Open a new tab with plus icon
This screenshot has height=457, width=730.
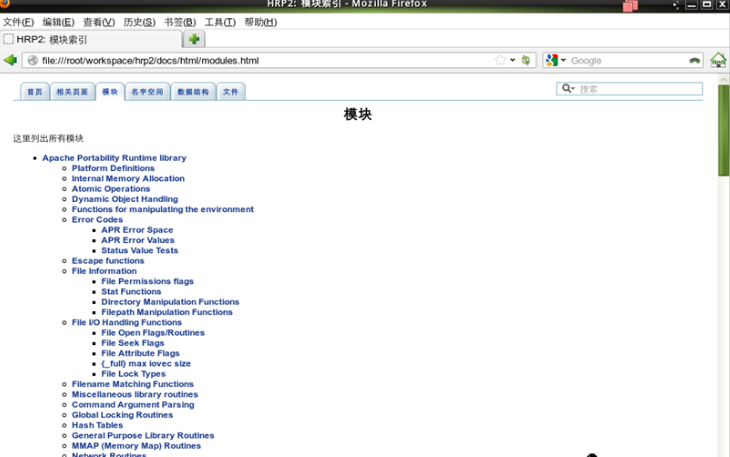tap(194, 39)
